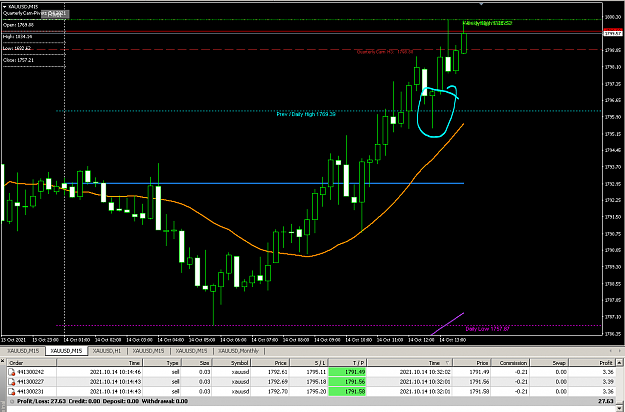Click the chart shift triangle marker at chart top
This screenshot has width=625, height=412.
(x=482, y=4)
